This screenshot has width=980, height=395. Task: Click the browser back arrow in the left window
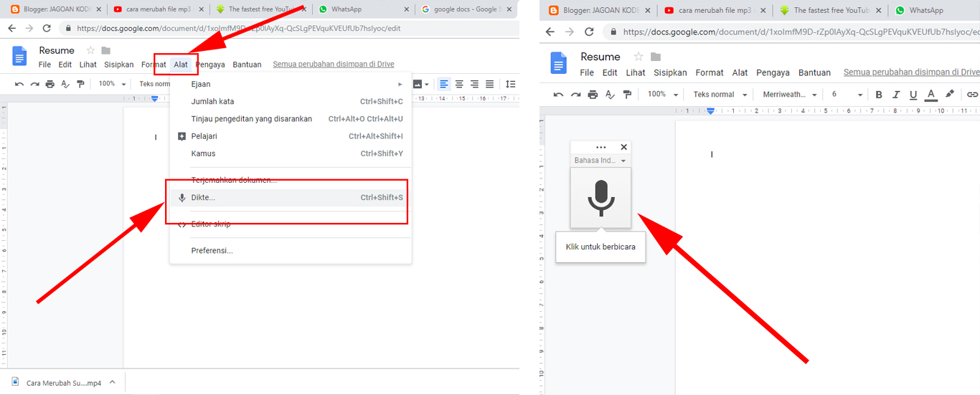11,28
